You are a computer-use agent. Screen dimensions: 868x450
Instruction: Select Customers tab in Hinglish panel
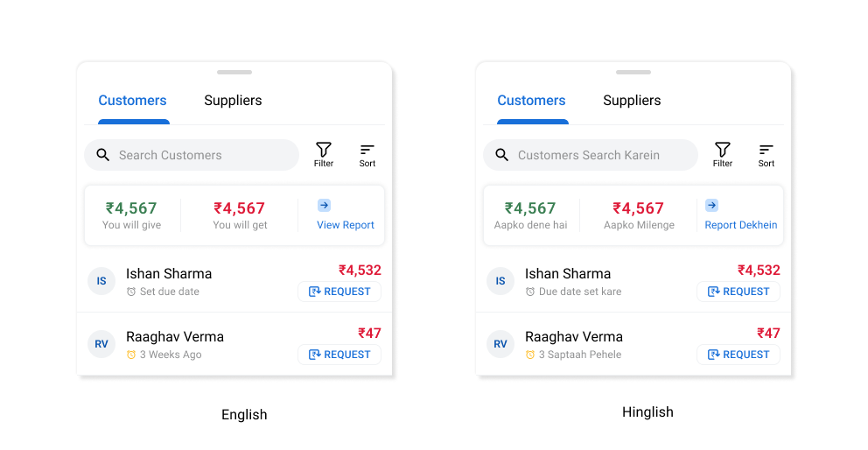(x=531, y=101)
